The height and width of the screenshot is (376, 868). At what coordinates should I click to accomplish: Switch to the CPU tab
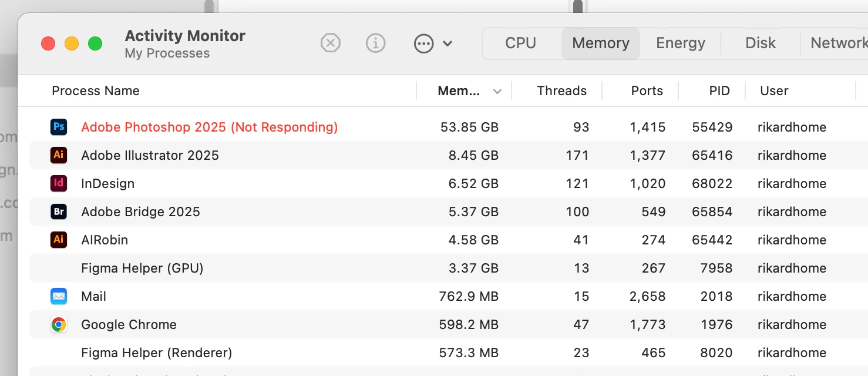520,43
